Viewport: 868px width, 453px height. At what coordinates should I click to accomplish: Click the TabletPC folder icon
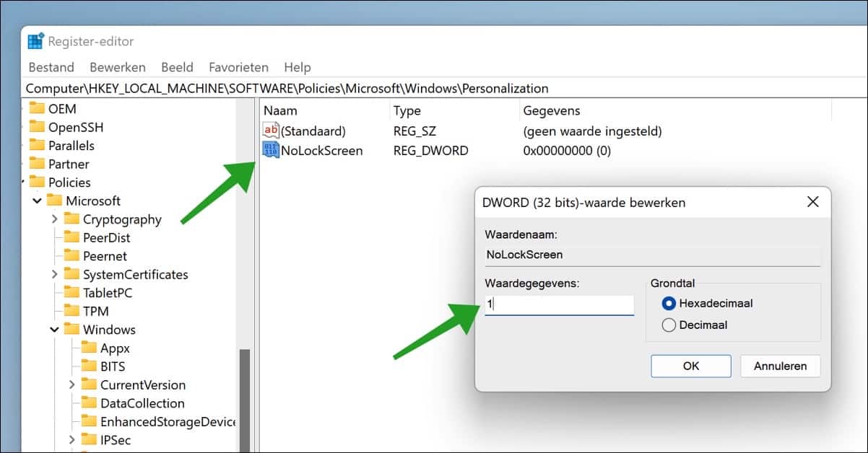[x=71, y=293]
